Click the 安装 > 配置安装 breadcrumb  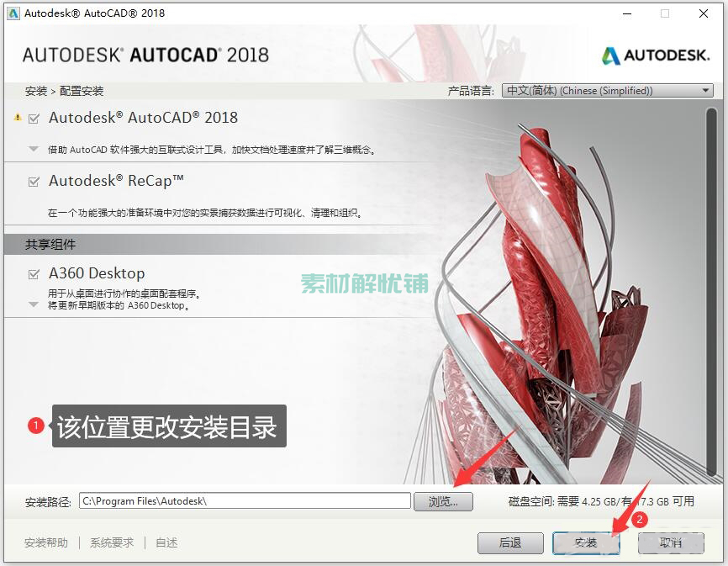[x=64, y=91]
